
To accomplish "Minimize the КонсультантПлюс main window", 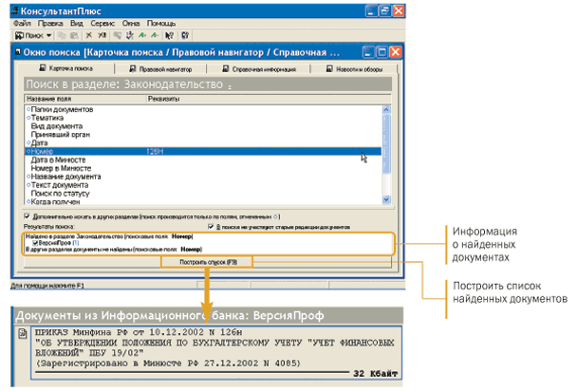I will 371,10.
